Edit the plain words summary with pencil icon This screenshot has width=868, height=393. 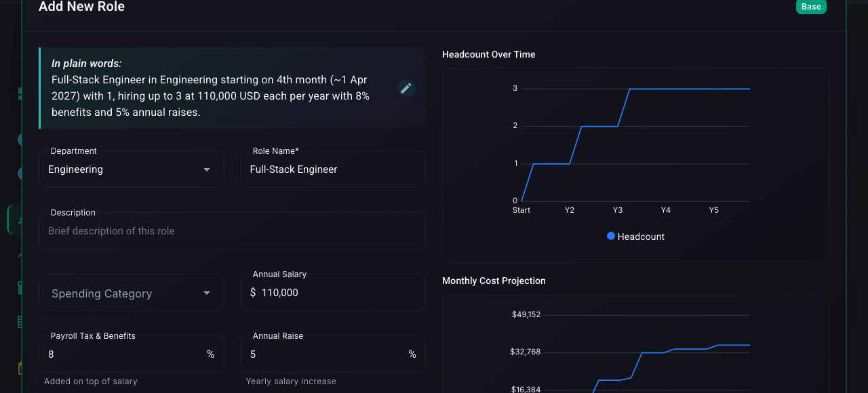(406, 88)
